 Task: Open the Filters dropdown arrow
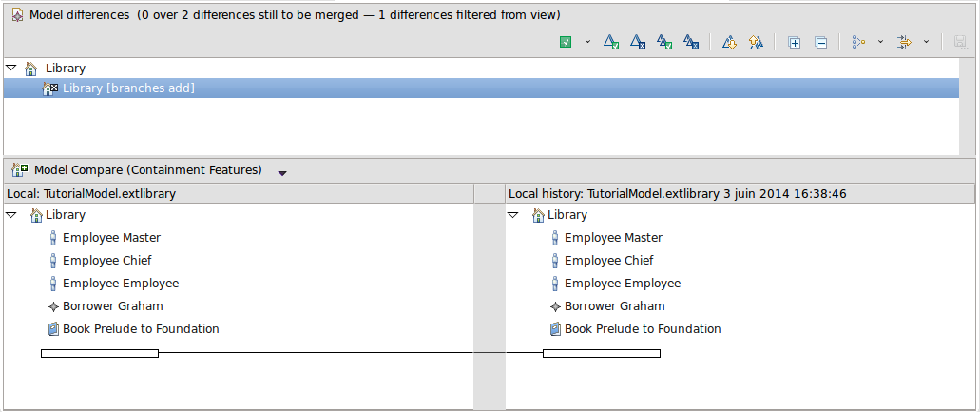pos(926,42)
